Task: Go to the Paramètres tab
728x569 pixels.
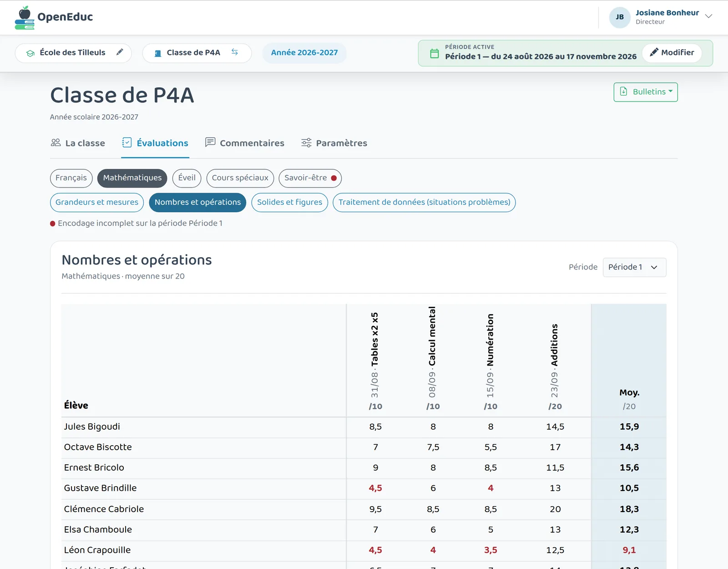Action: [x=334, y=143]
